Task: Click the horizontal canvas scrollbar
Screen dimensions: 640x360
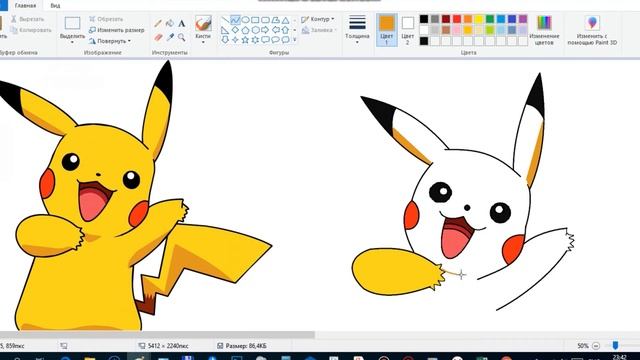Action: coord(157,335)
